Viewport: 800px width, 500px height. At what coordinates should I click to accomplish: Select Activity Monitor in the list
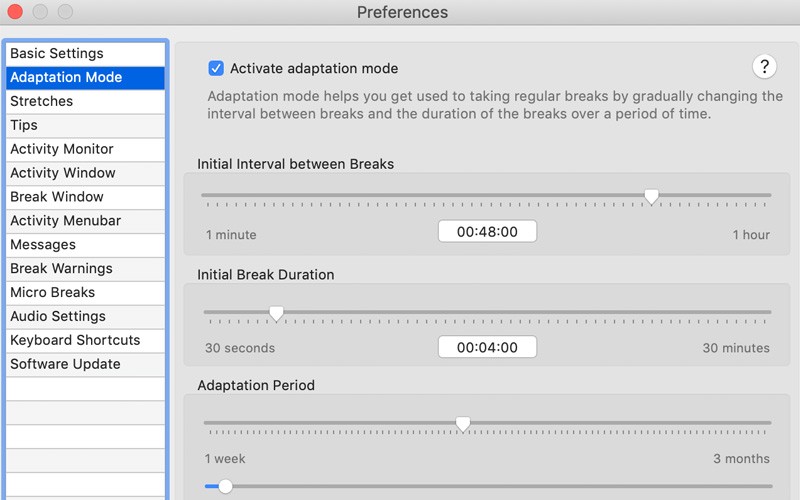click(85, 149)
